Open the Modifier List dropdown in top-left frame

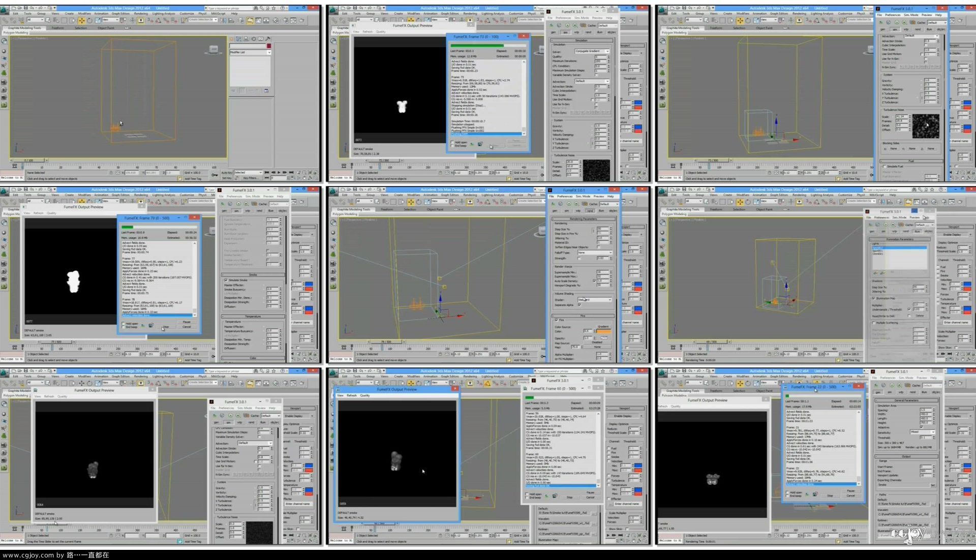point(250,52)
